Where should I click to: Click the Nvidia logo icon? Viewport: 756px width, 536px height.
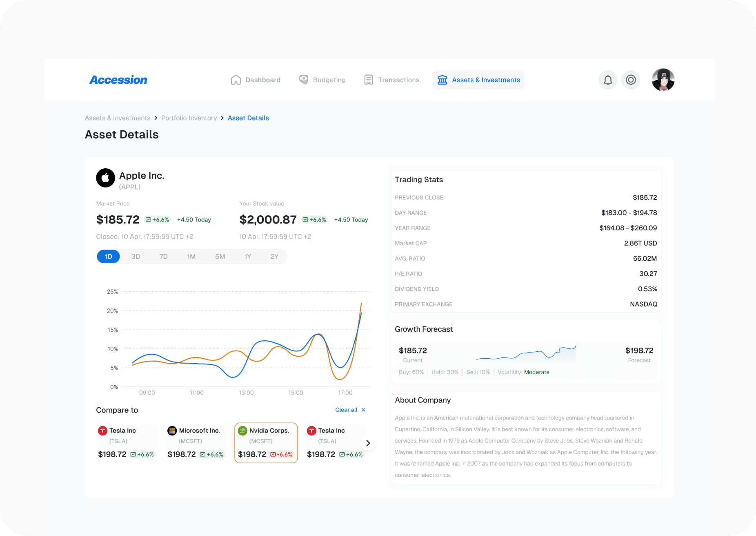(242, 431)
